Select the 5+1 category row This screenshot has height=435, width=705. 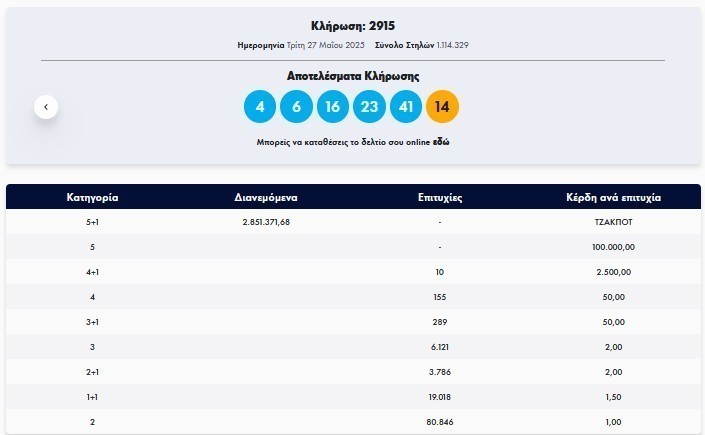click(x=94, y=222)
